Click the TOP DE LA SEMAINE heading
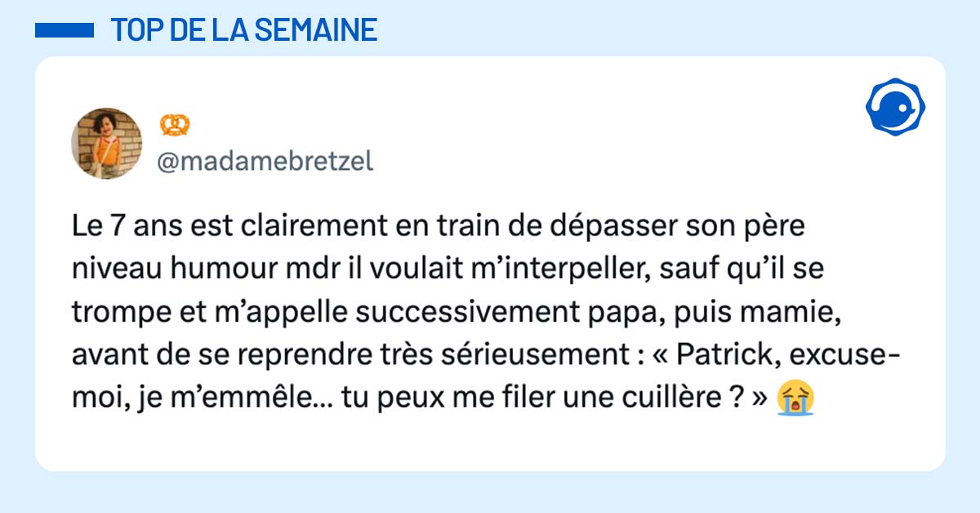This screenshot has height=513, width=980. (x=243, y=30)
